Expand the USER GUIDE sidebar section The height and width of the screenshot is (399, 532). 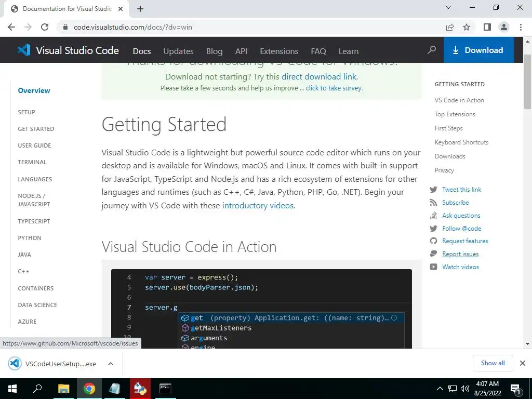[x=34, y=145]
